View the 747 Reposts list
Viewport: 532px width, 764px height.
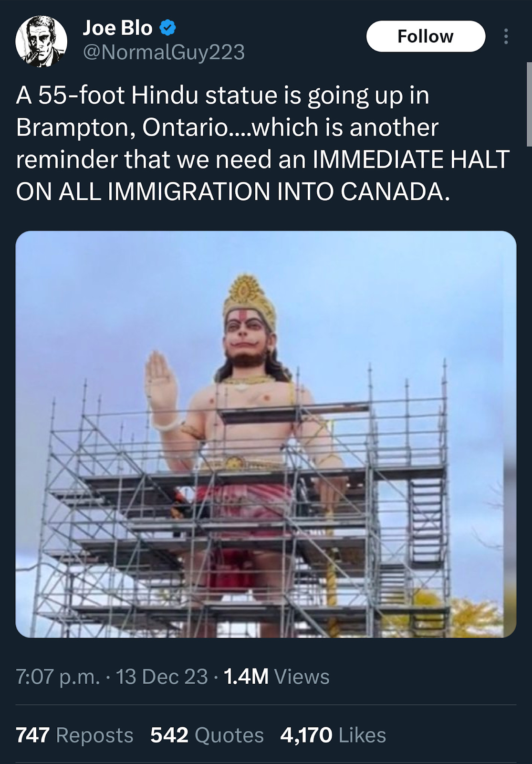pos(74,735)
